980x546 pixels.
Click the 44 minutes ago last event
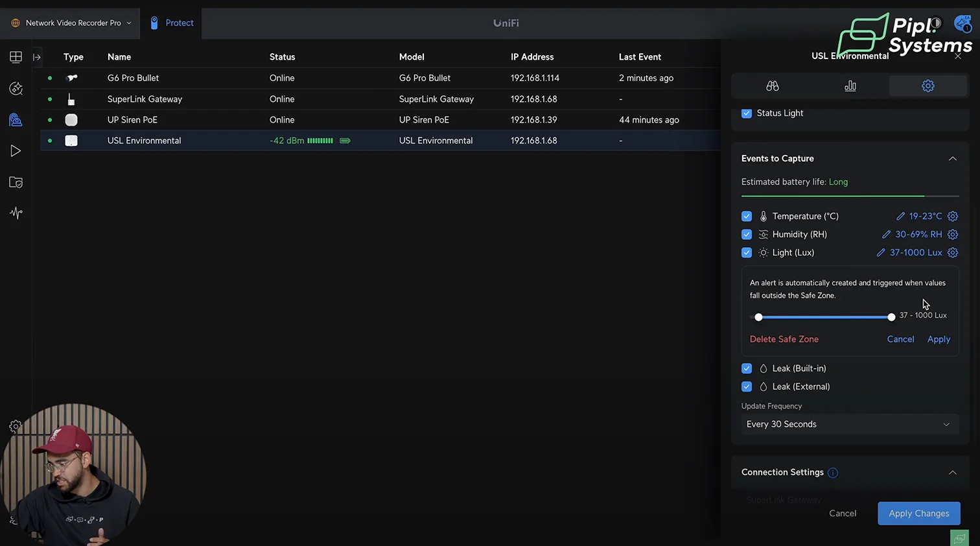click(649, 120)
